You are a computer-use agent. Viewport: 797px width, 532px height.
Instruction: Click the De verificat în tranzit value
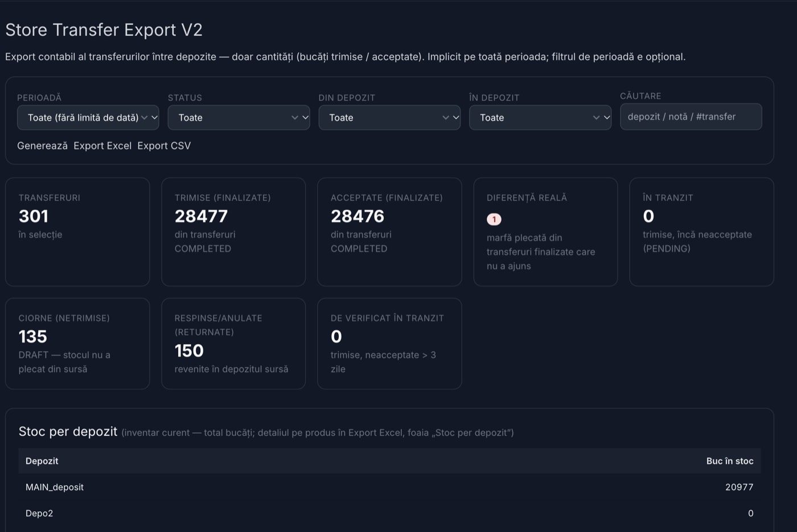coord(336,337)
